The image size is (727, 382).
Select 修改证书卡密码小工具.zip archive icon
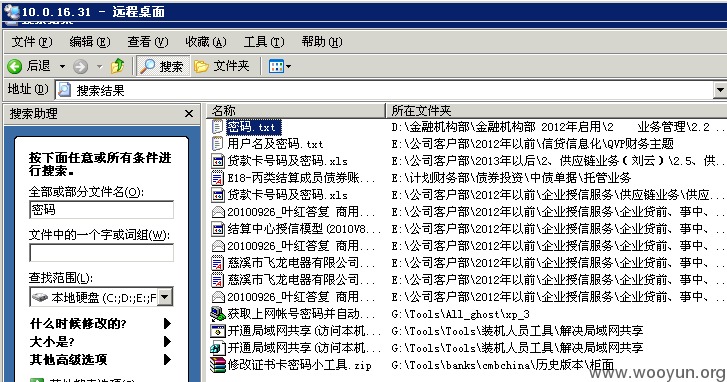click(x=217, y=365)
